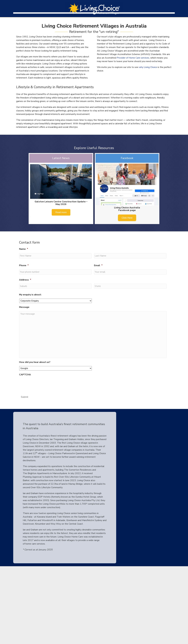Click the 'Contact form' heading
188x644 pixels.
point(29,243)
